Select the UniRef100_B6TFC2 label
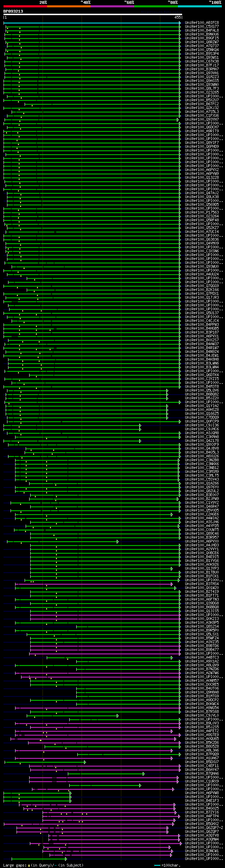This screenshot has height=868, width=225. pyautogui.click(x=202, y=104)
